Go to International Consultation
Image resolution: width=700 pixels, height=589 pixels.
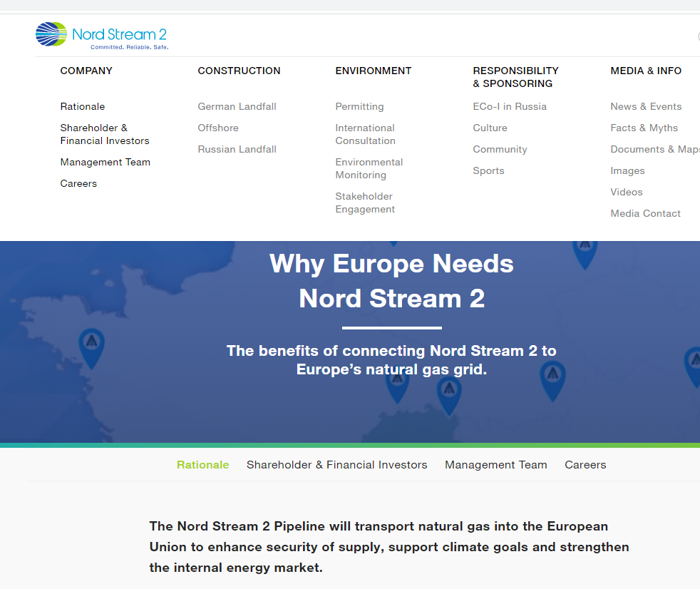click(x=365, y=134)
